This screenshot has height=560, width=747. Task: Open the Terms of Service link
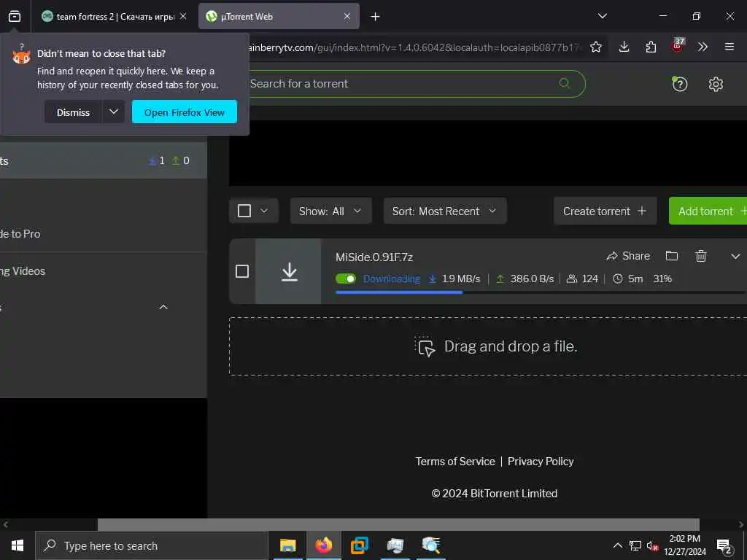coord(455,462)
